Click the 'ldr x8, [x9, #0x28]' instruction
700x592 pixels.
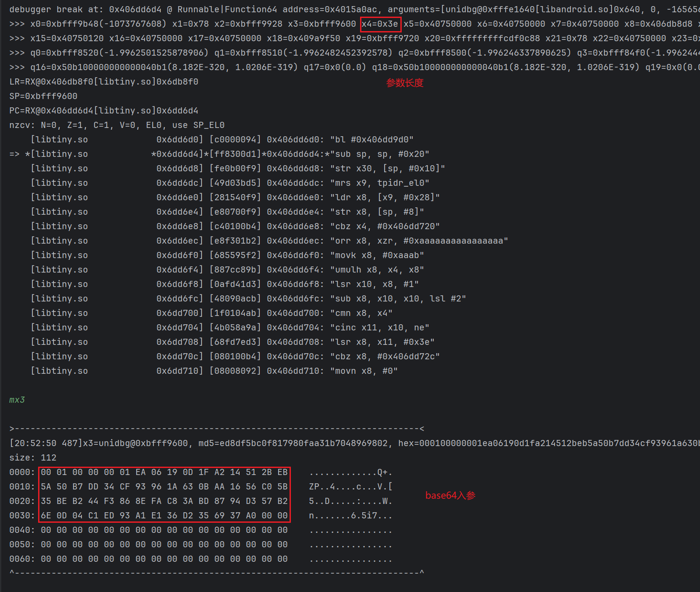[x=385, y=197]
